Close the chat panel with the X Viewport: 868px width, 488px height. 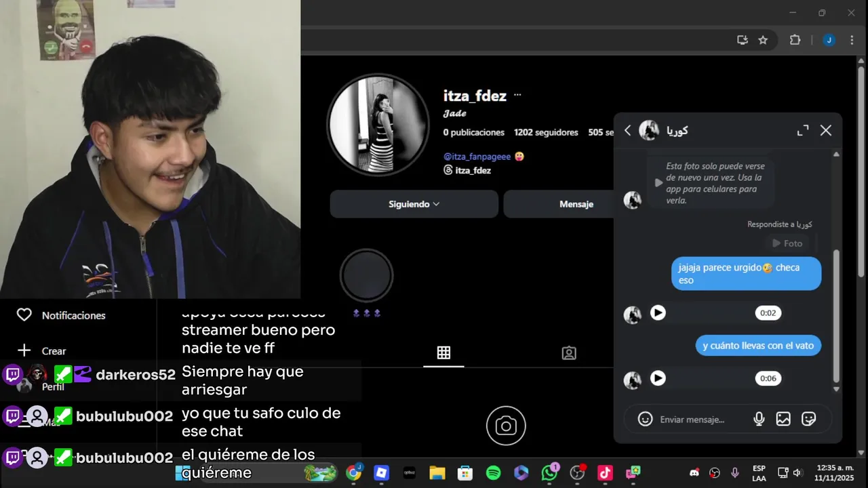coord(825,130)
